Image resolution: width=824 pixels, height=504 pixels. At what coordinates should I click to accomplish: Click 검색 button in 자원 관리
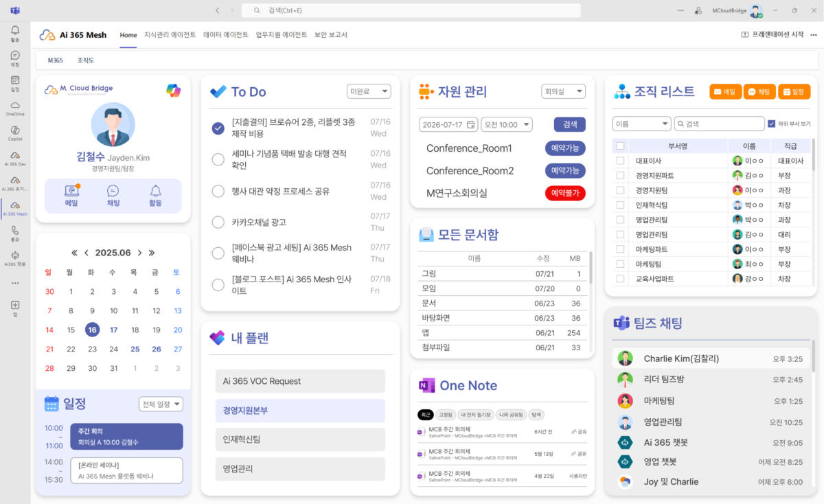pos(570,124)
